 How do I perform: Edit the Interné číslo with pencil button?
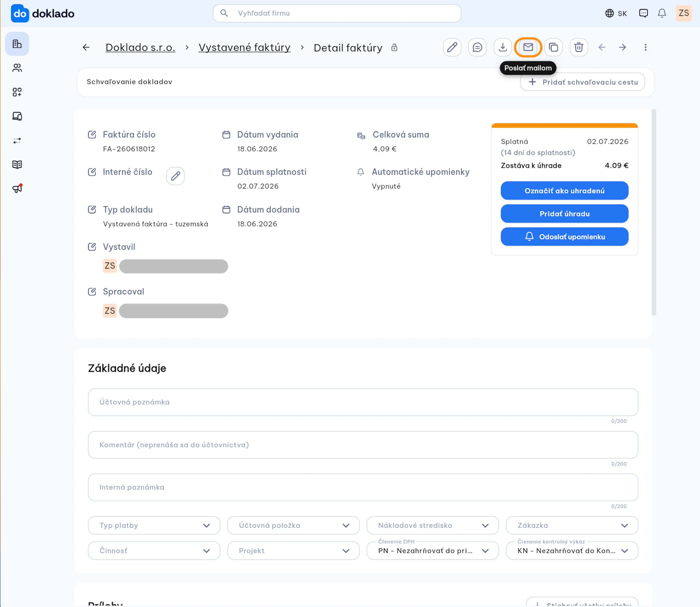[176, 176]
